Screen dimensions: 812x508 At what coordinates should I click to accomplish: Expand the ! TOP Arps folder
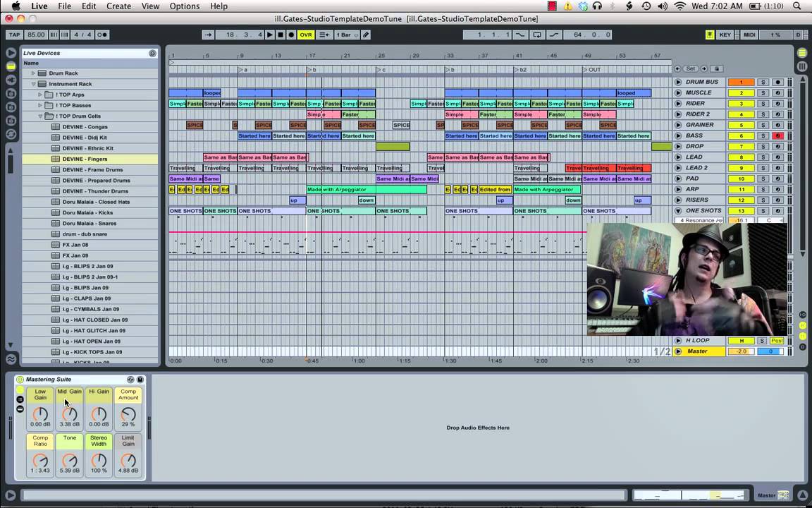tap(40, 95)
